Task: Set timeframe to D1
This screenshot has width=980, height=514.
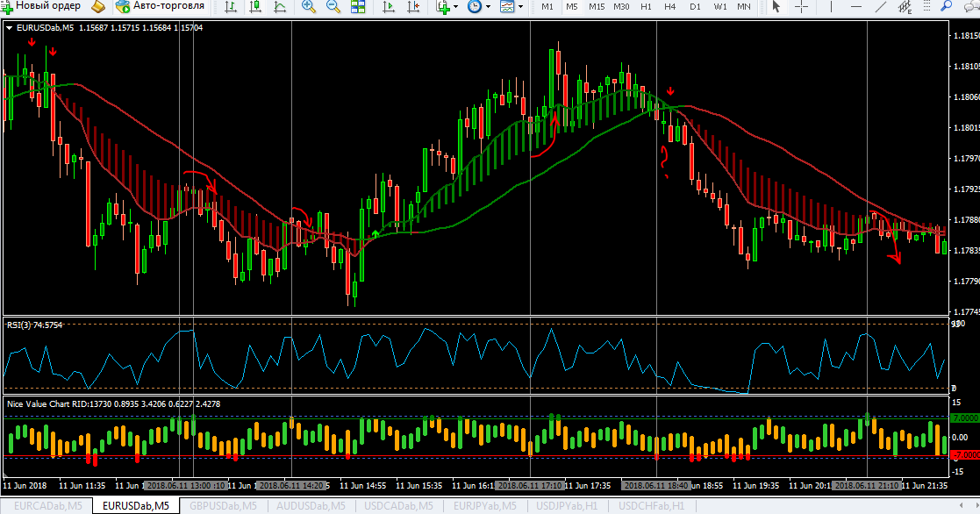Action: 695,6
